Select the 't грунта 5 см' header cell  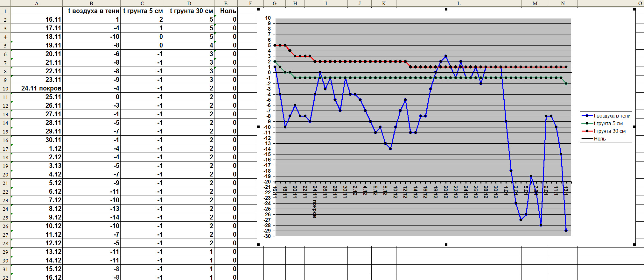coord(143,11)
